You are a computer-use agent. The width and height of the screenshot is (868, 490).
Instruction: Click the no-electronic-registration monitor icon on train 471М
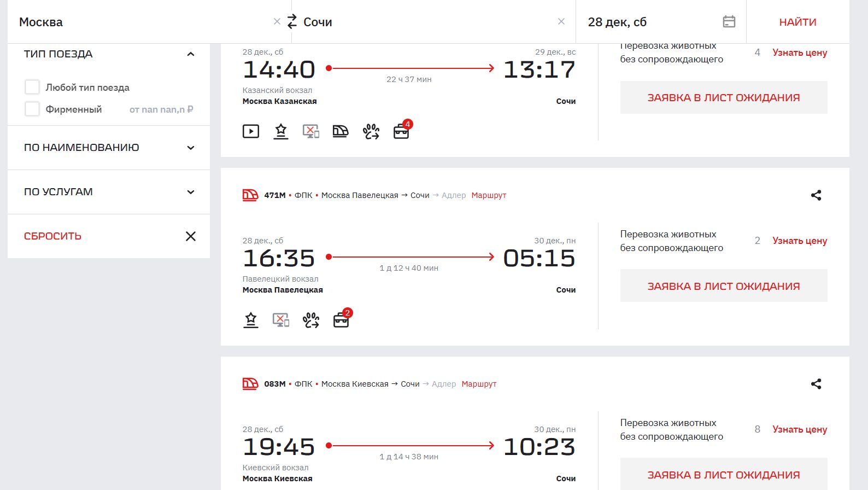[281, 320]
